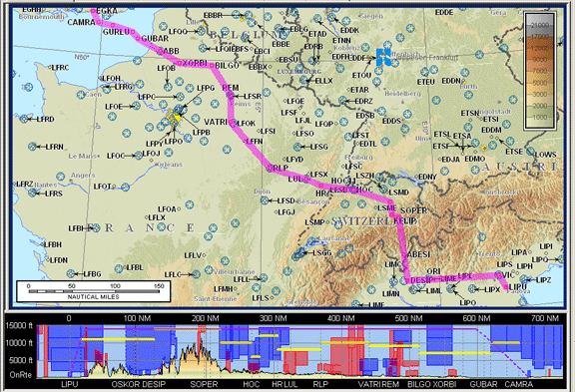Click the 300 NM distance marker
This screenshot has height=392, width=575.
(273, 318)
